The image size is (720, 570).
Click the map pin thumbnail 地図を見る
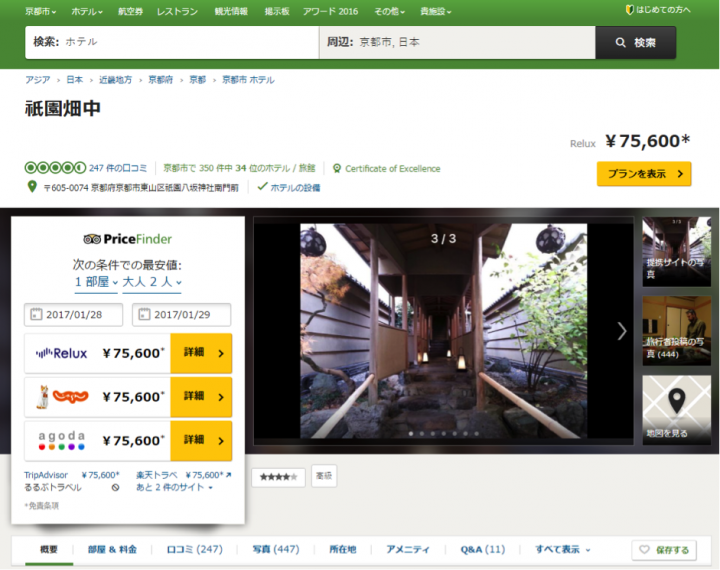(676, 410)
